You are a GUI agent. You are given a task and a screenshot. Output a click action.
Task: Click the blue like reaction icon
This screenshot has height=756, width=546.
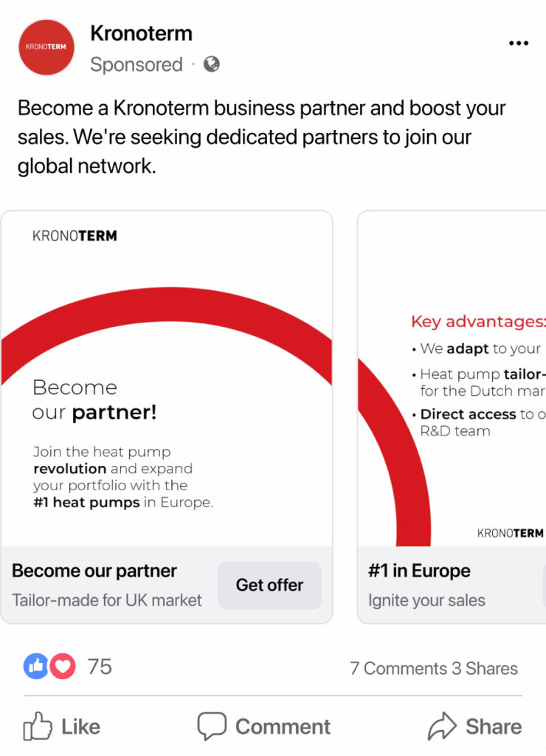[36, 667]
